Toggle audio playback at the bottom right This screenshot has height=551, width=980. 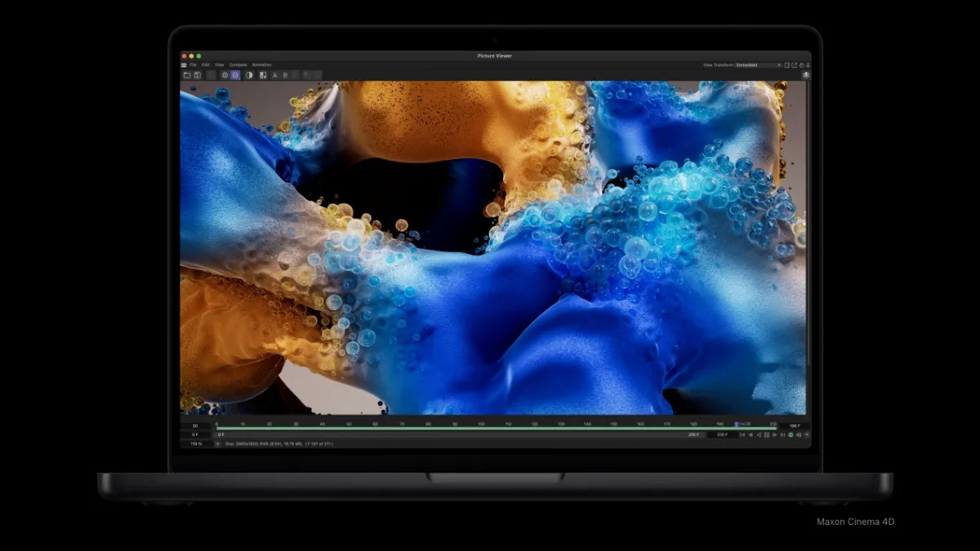pyautogui.click(x=799, y=434)
